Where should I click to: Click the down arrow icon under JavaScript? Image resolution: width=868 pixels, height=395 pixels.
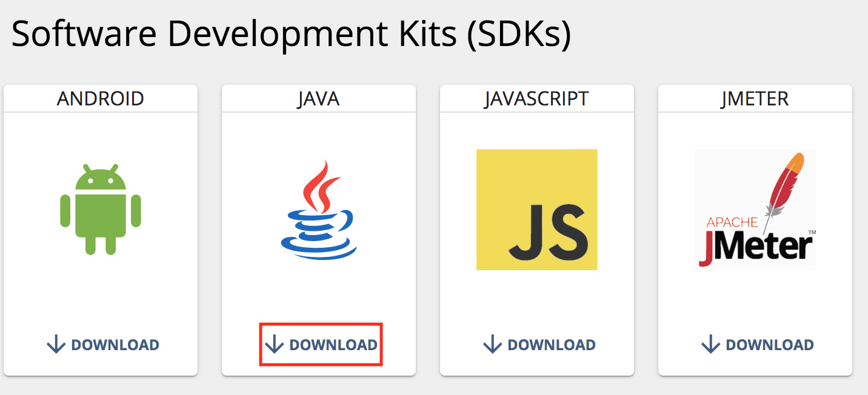[493, 345]
